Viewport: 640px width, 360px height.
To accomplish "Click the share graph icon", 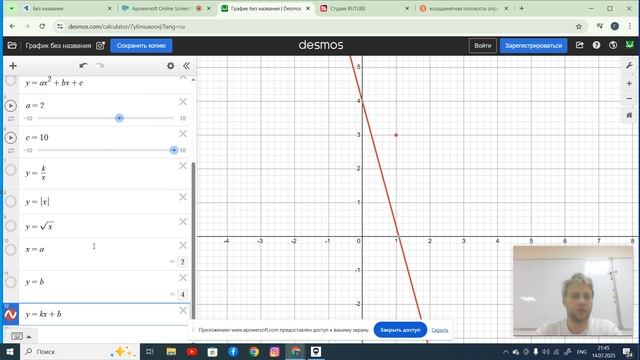I will pos(580,45).
